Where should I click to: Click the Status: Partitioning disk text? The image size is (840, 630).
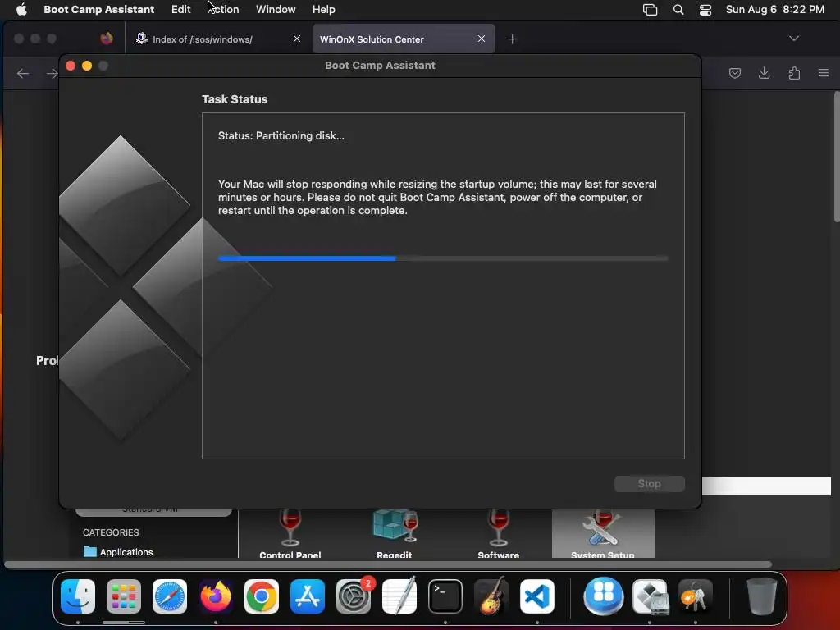pos(281,135)
